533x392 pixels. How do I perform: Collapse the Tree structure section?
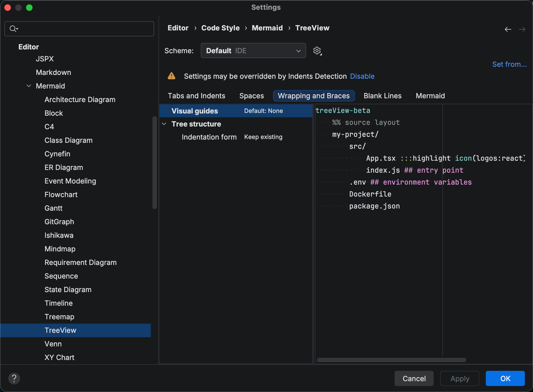tap(164, 124)
